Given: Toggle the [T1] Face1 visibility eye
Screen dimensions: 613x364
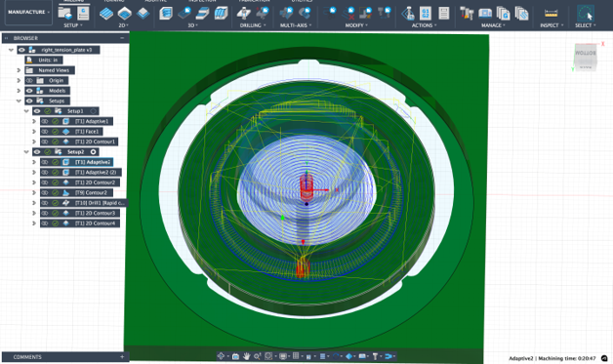Looking at the screenshot, I should click(45, 132).
